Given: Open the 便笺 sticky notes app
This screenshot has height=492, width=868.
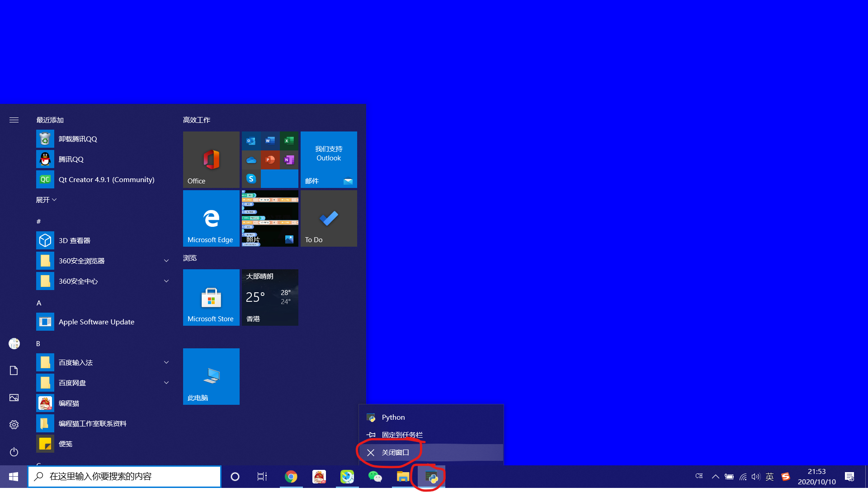Looking at the screenshot, I should coord(104,444).
